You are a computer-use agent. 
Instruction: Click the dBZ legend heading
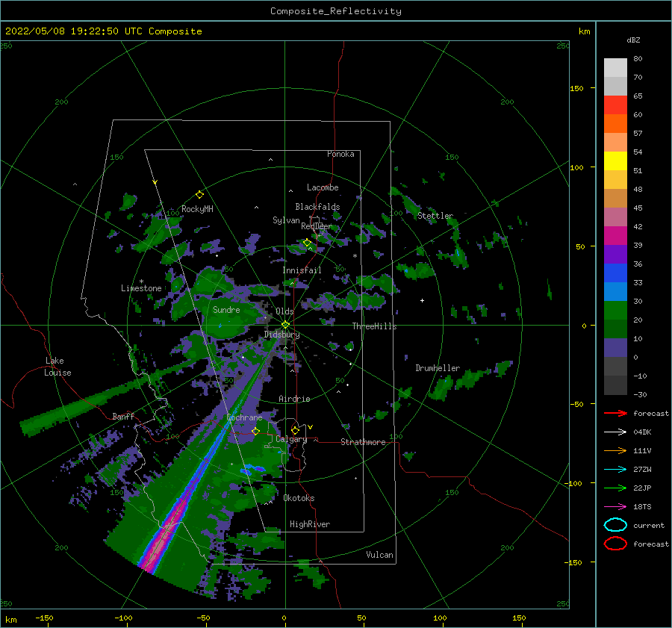coord(633,40)
